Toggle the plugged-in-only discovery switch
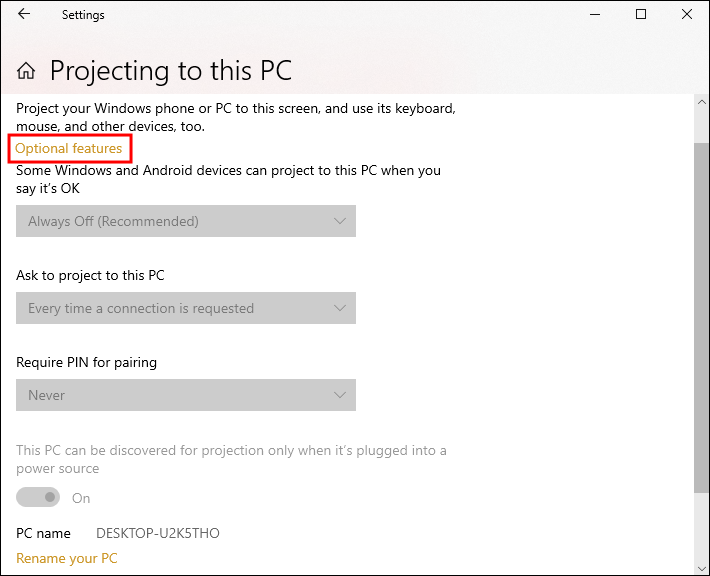The image size is (710, 576). tap(39, 498)
